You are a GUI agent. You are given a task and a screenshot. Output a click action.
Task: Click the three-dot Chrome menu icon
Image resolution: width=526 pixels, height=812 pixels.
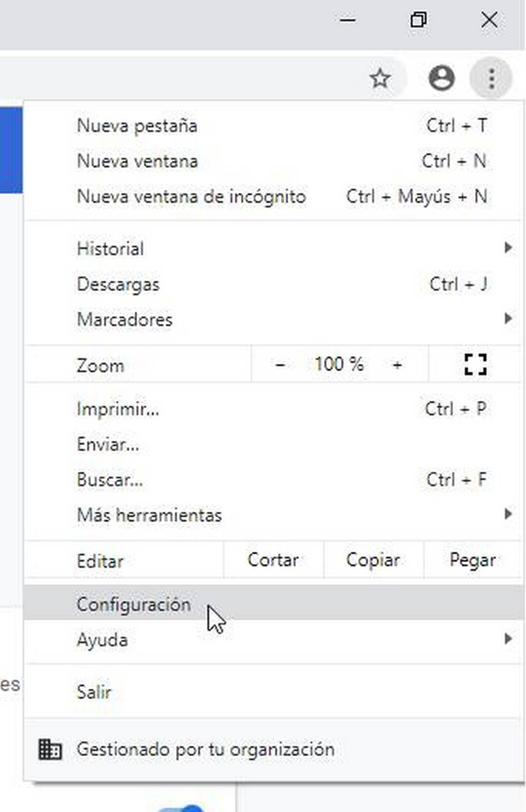point(491,78)
